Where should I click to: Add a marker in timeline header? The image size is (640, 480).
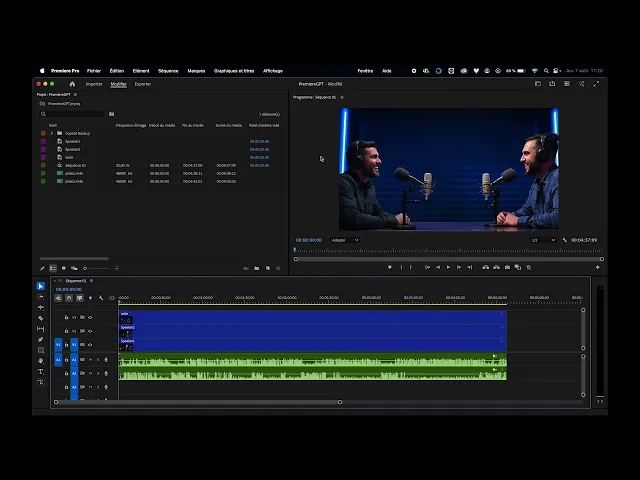point(90,298)
